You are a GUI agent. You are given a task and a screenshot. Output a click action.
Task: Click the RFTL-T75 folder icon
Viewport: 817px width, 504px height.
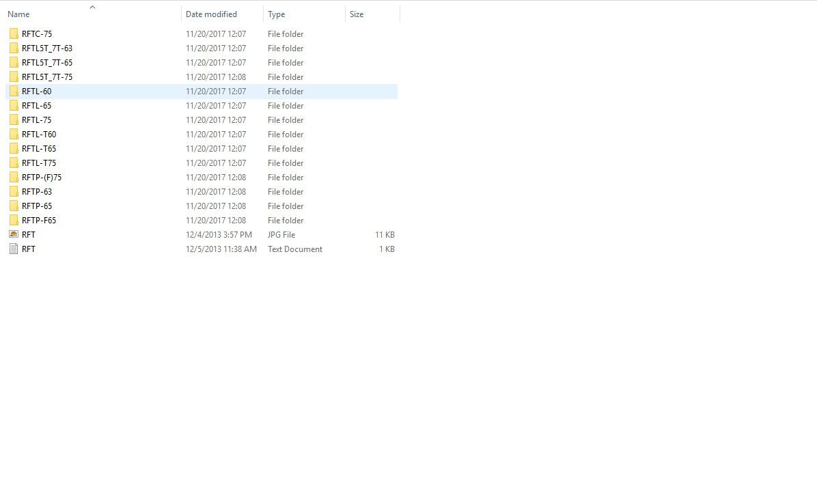14,163
